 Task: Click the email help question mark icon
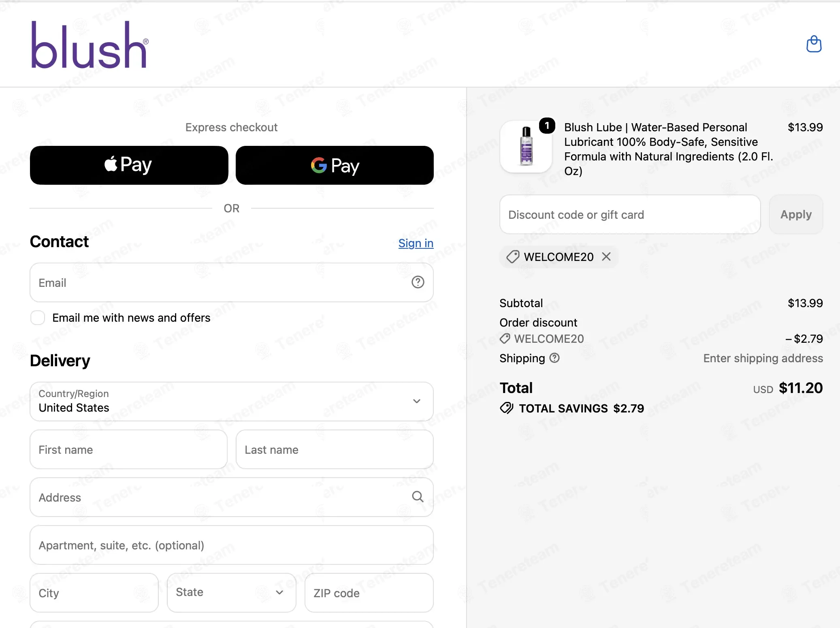click(x=418, y=282)
